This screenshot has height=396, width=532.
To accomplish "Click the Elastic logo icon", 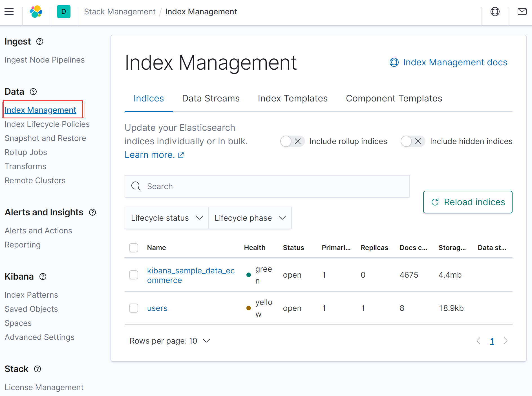I will (36, 12).
